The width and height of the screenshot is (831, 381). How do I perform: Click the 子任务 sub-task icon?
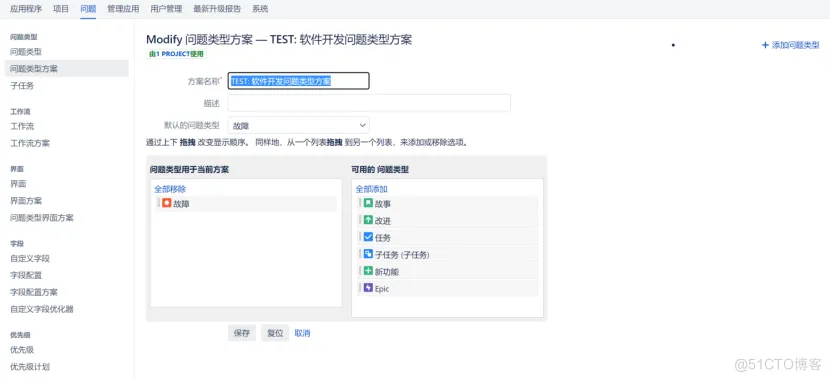(x=368, y=254)
